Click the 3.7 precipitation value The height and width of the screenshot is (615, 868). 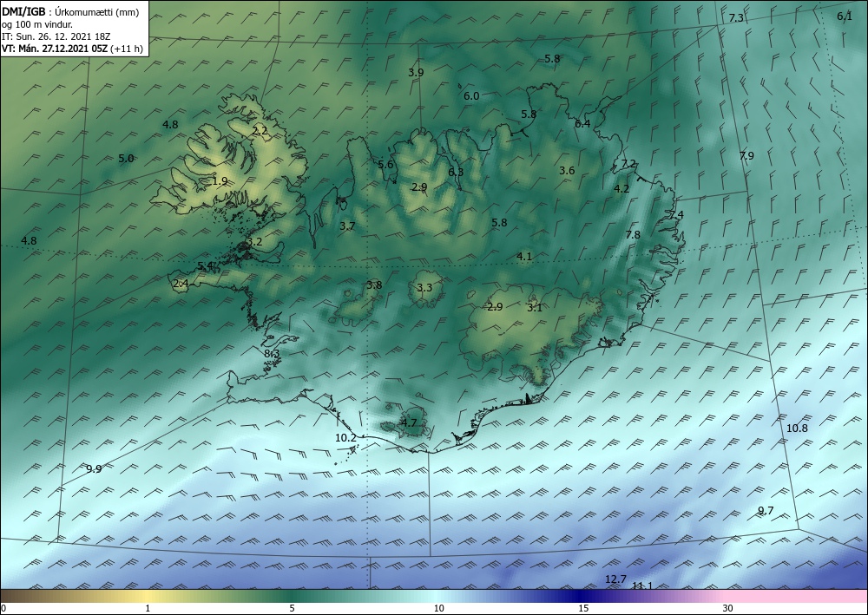pos(347,226)
